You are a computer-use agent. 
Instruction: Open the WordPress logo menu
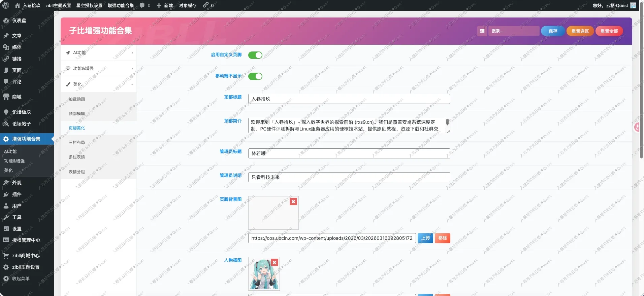pyautogui.click(x=6, y=5)
